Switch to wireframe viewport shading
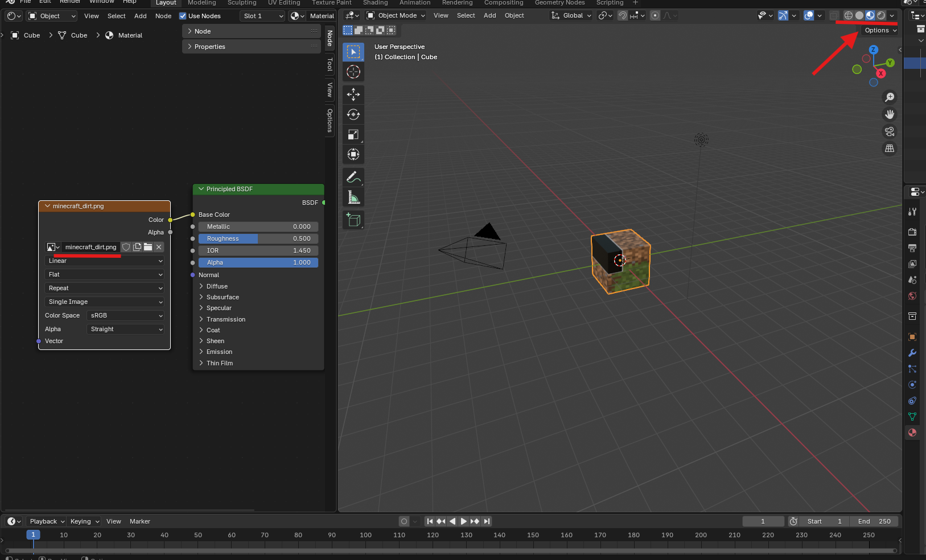The height and width of the screenshot is (560, 926). 848,15
